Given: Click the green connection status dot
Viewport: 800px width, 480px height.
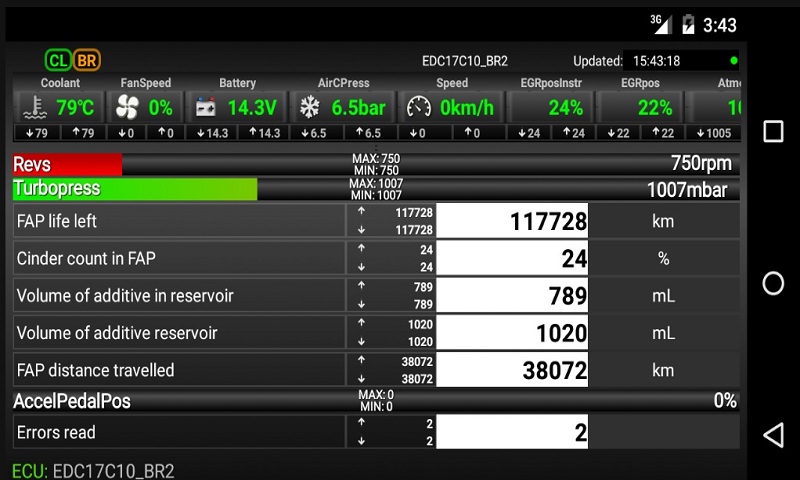Looking at the screenshot, I should tap(734, 61).
